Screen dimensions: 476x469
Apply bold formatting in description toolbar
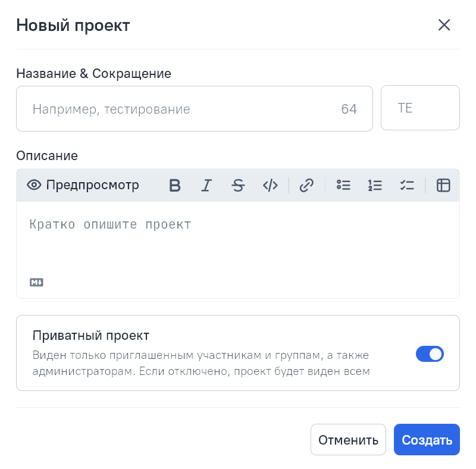[x=174, y=186]
